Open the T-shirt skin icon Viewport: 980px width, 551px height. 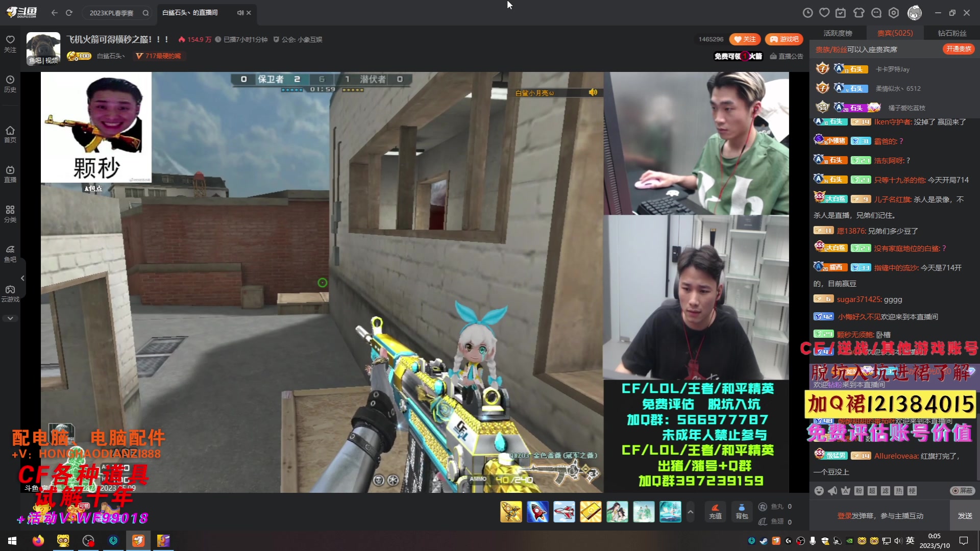point(859,13)
